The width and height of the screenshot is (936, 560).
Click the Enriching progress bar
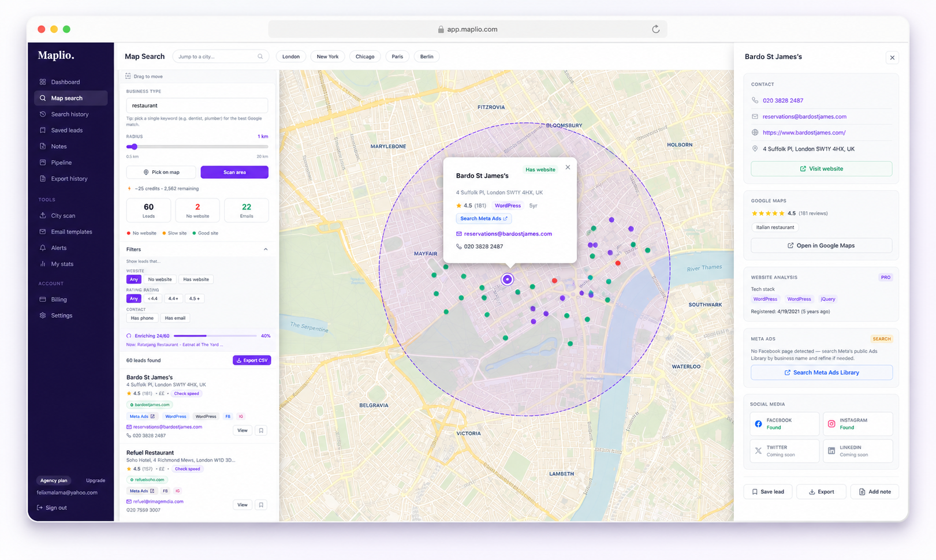click(215, 336)
